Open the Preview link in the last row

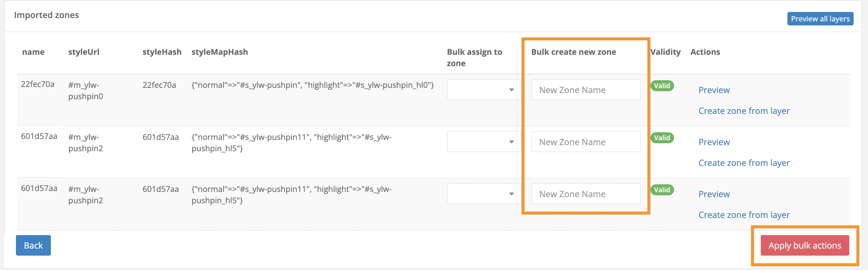tap(714, 194)
